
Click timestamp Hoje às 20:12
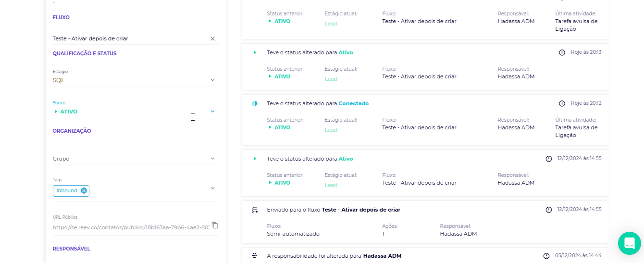(x=586, y=103)
